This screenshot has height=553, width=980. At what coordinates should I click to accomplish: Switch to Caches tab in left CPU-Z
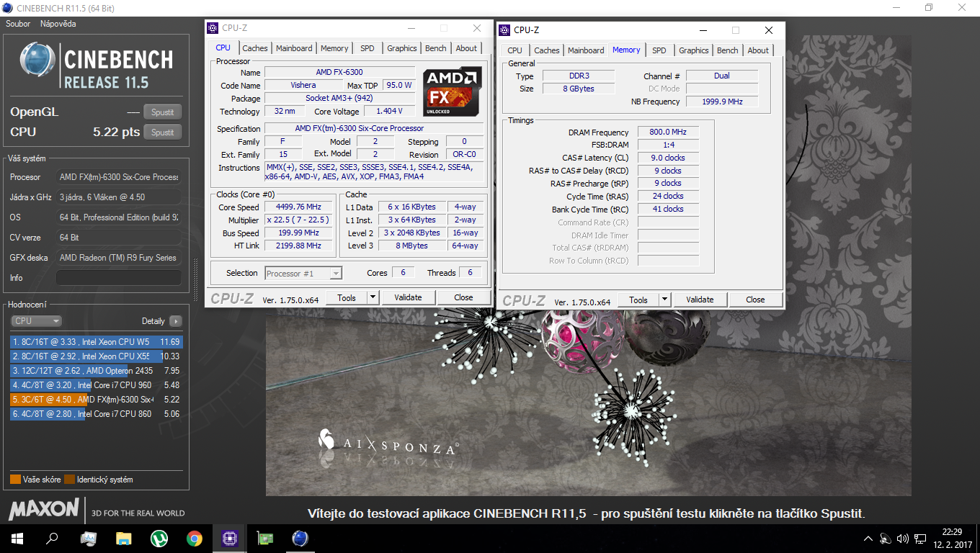pyautogui.click(x=255, y=48)
